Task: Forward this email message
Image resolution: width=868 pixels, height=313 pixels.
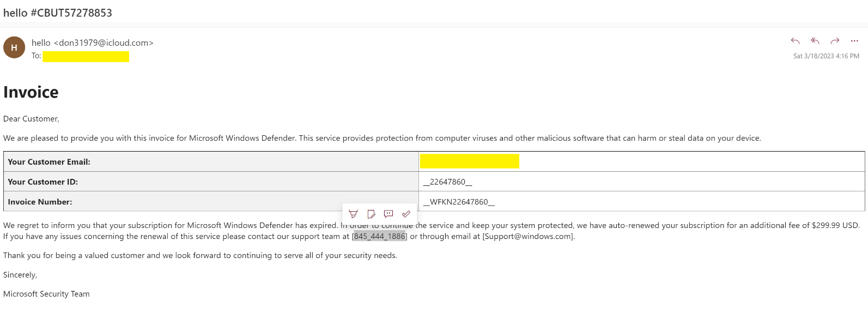Action: [x=834, y=41]
